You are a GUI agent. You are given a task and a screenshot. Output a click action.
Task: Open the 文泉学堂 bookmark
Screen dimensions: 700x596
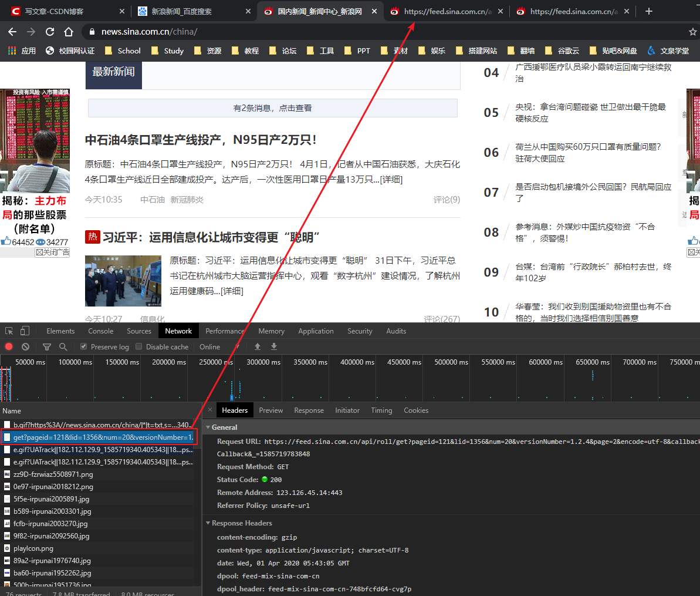click(x=668, y=50)
